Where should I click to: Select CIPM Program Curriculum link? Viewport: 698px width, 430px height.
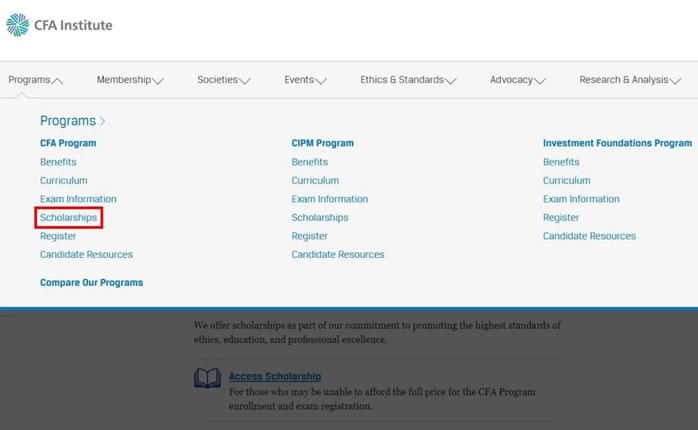click(x=315, y=181)
